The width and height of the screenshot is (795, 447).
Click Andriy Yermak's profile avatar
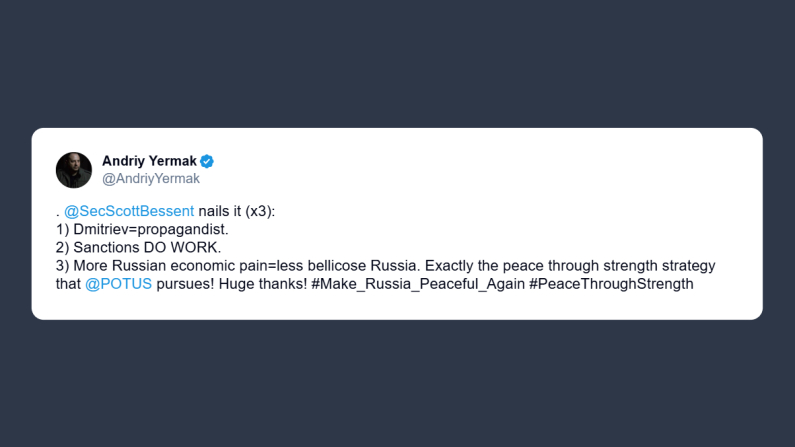[74, 170]
